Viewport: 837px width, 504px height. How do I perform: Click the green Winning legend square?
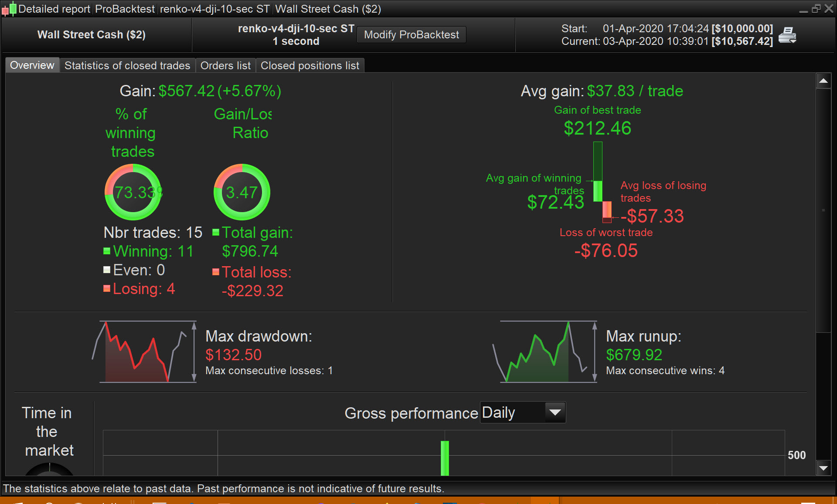tap(107, 251)
